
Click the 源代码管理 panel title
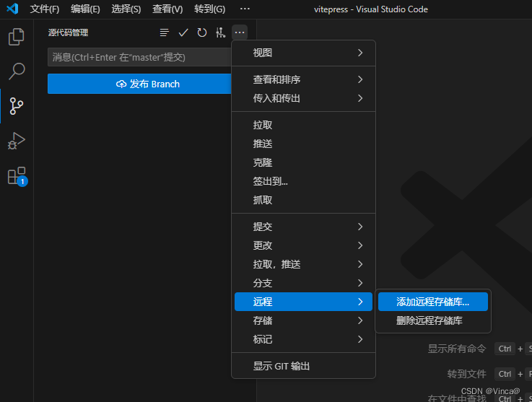point(68,32)
